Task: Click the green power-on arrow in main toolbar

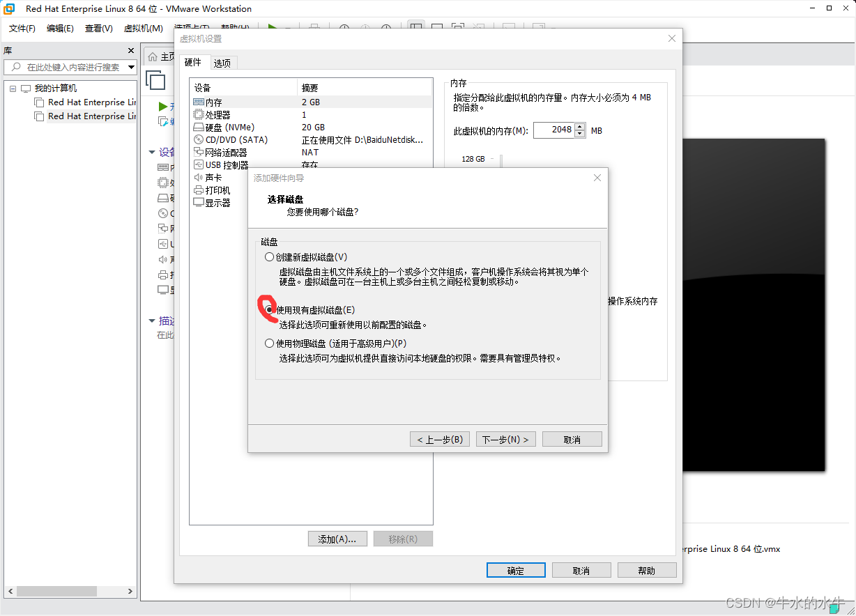Action: click(273, 28)
